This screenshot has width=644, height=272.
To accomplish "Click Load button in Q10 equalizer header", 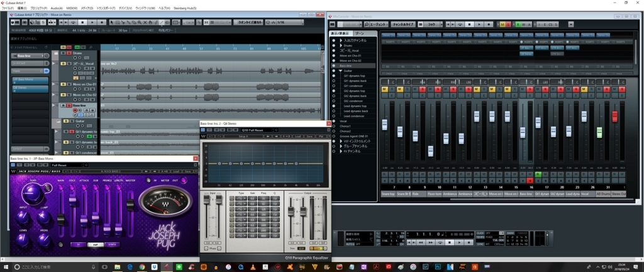I will [x=298, y=137].
